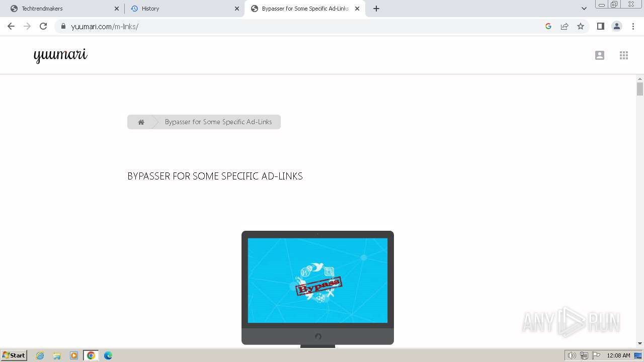
Task: Click the Bypass monitor image
Action: [317, 289]
